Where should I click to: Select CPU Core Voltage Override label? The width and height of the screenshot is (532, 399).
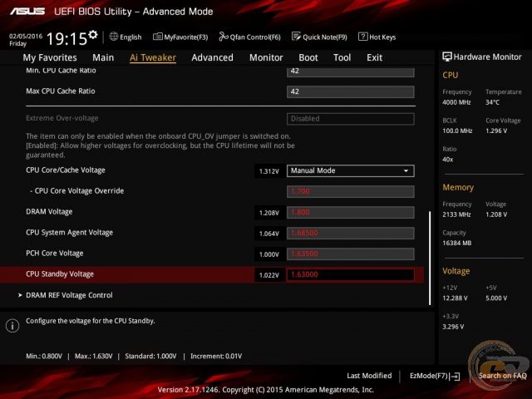click(76, 191)
